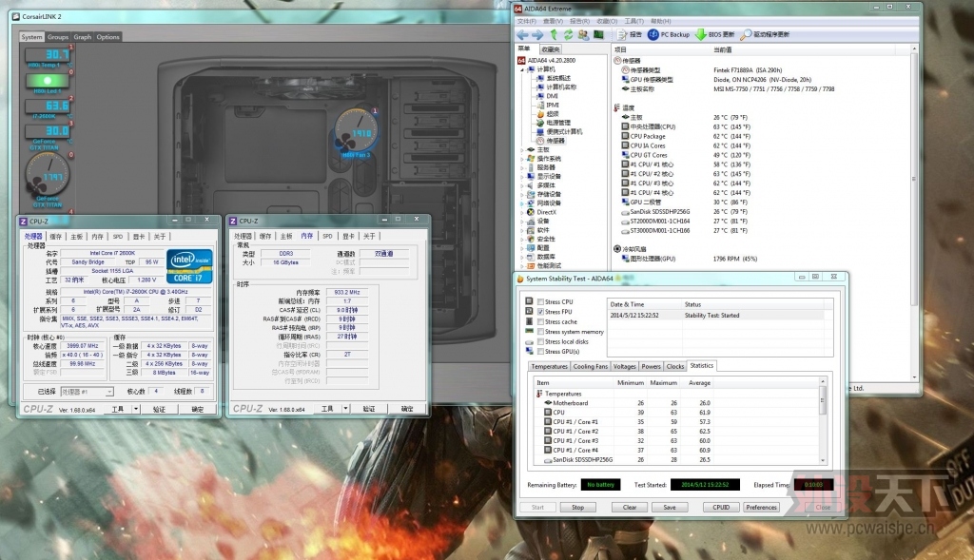Viewport: 974px width, 560px height.
Task: Click the AIDA64 forward navigation arrow
Action: click(537, 35)
